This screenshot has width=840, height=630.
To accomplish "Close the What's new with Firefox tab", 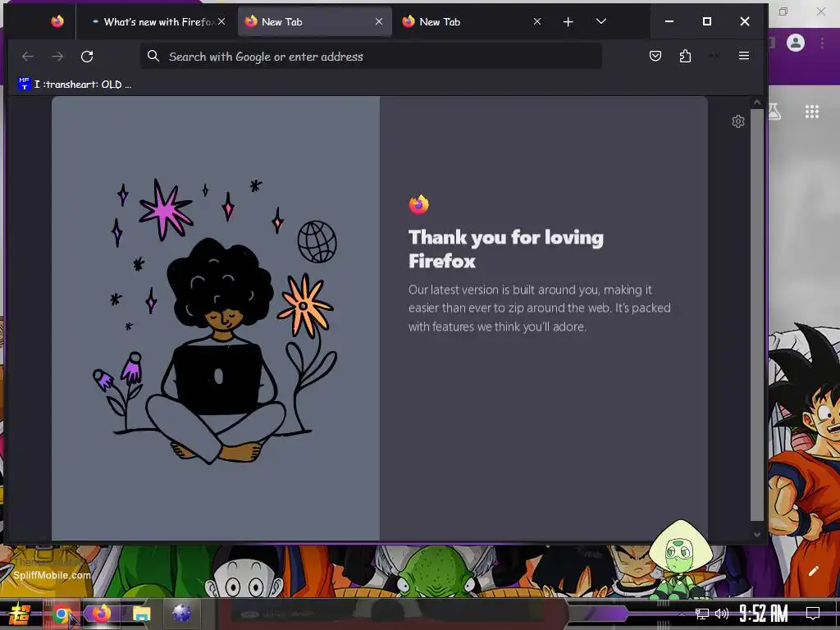I will 221,21.
